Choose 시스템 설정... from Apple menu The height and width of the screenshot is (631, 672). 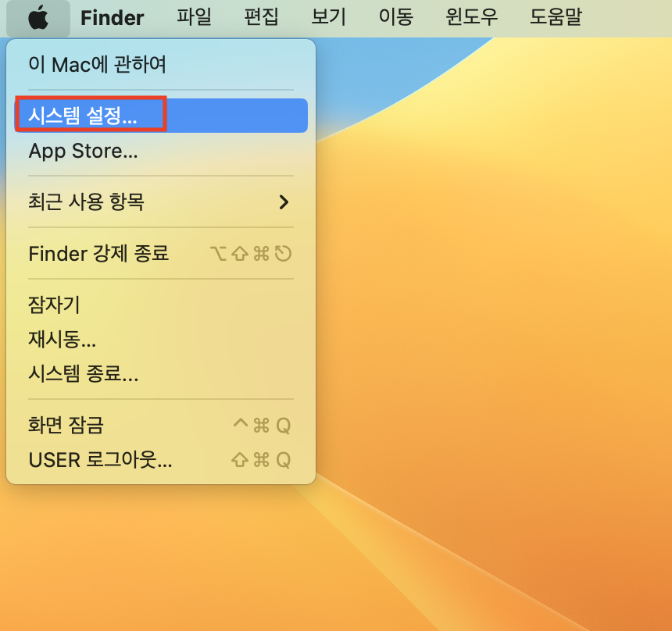(x=161, y=116)
